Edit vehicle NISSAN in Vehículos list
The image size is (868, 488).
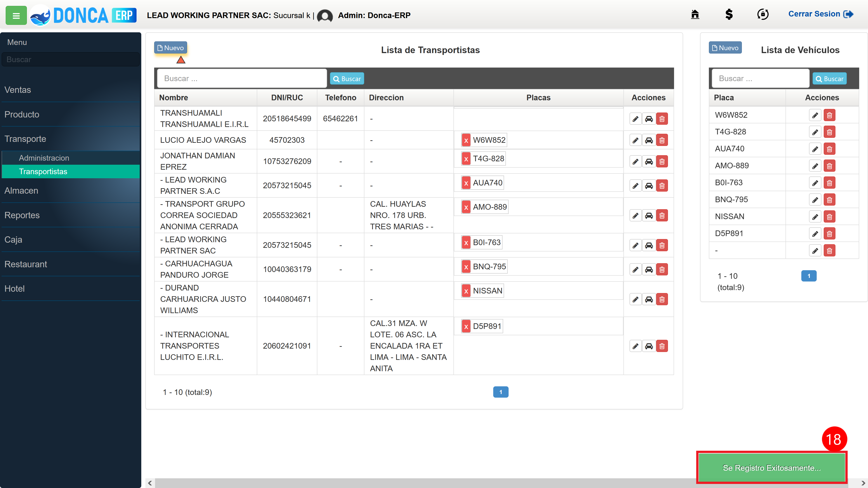[x=815, y=217]
